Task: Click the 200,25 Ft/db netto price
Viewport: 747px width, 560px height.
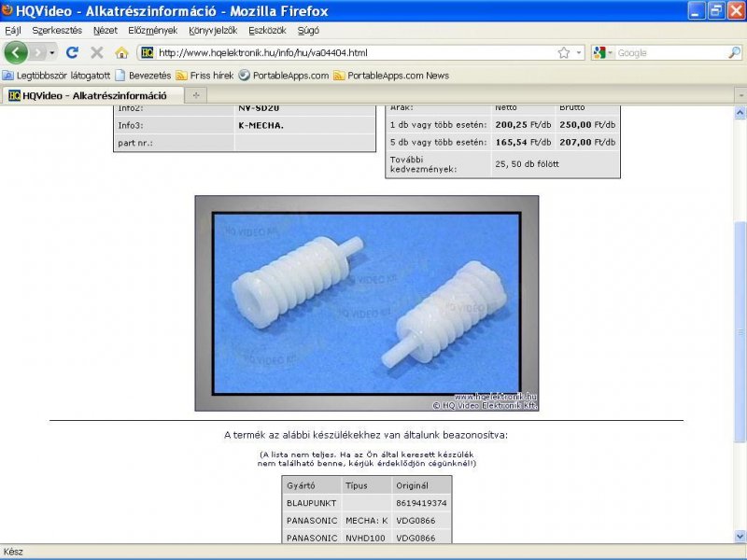Action: (x=523, y=125)
